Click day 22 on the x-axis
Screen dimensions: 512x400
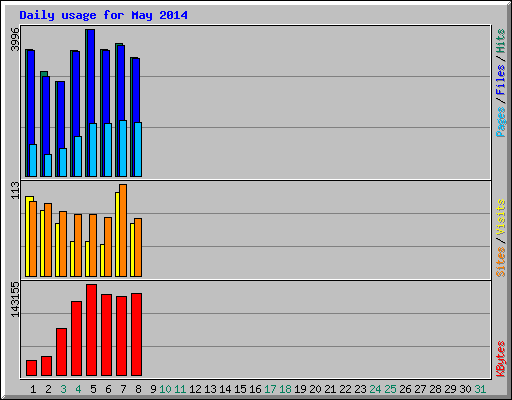coord(345,389)
